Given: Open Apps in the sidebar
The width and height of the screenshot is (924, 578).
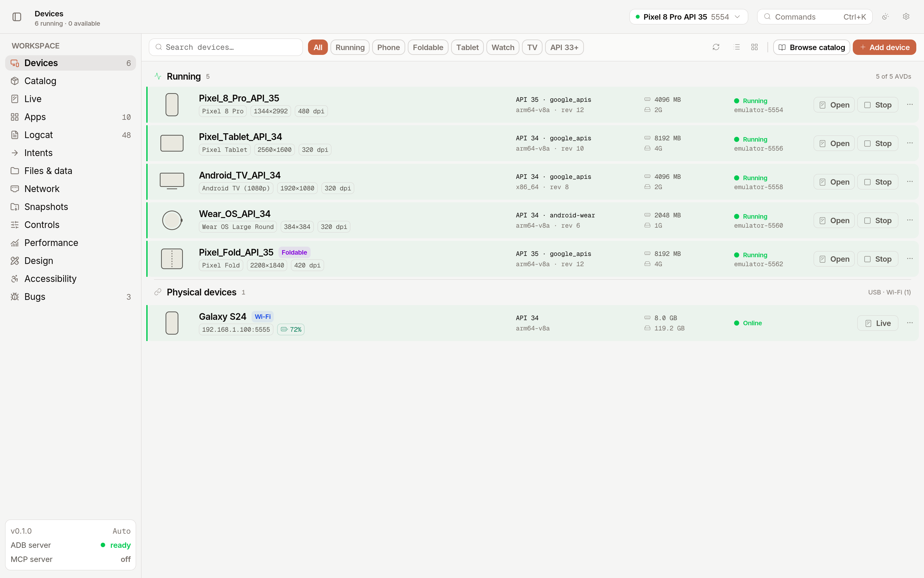Looking at the screenshot, I should coord(71,117).
